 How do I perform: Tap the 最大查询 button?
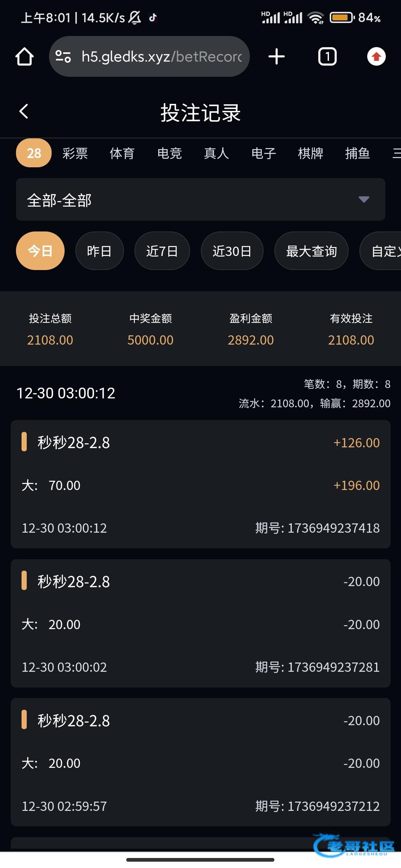click(x=311, y=251)
